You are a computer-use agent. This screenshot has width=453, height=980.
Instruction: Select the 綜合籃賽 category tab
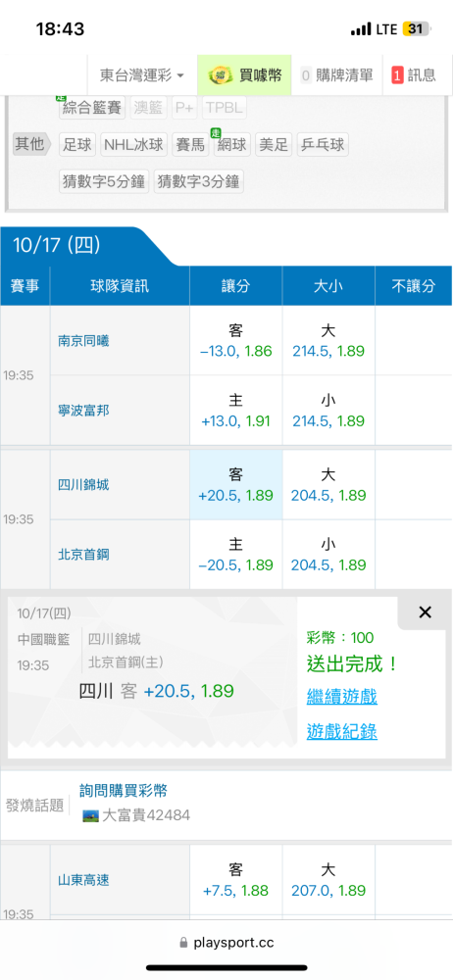point(92,108)
